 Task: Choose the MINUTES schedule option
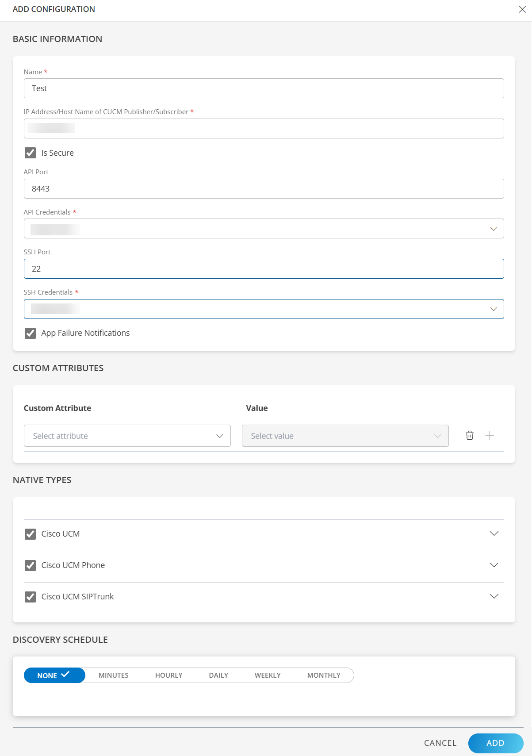tap(114, 675)
